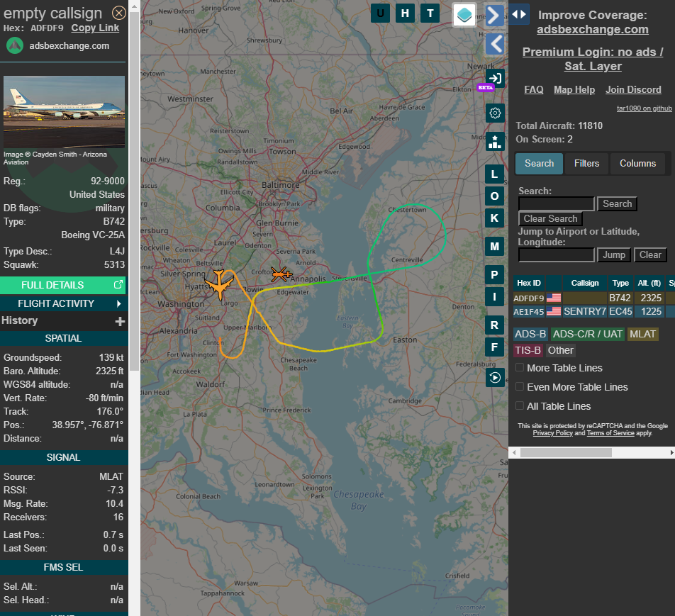Click the F map button

[495, 347]
